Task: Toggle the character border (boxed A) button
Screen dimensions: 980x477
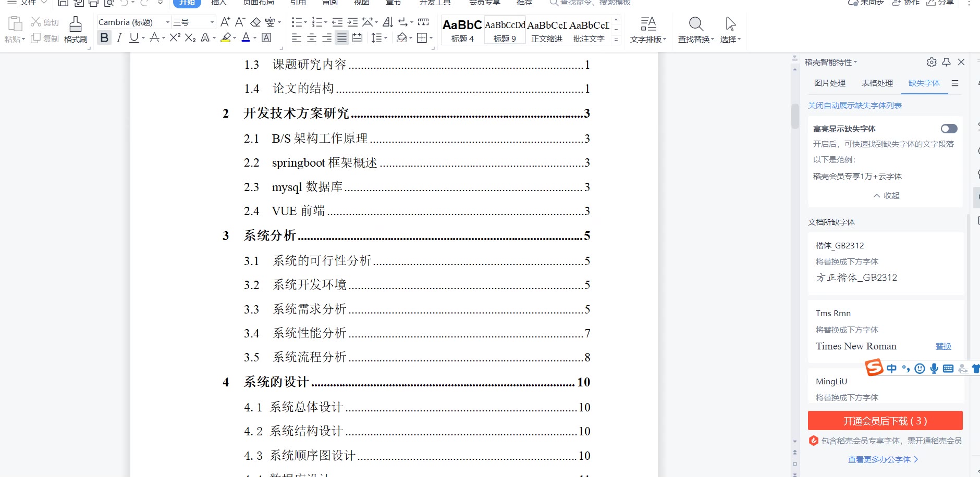Action: point(266,37)
